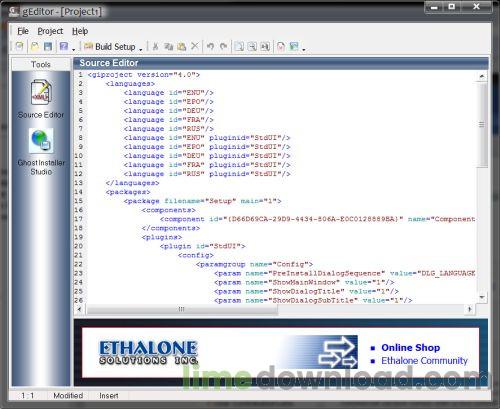Click the Paste clipboard icon
Viewport: 500px width, 409px height.
pos(181,46)
